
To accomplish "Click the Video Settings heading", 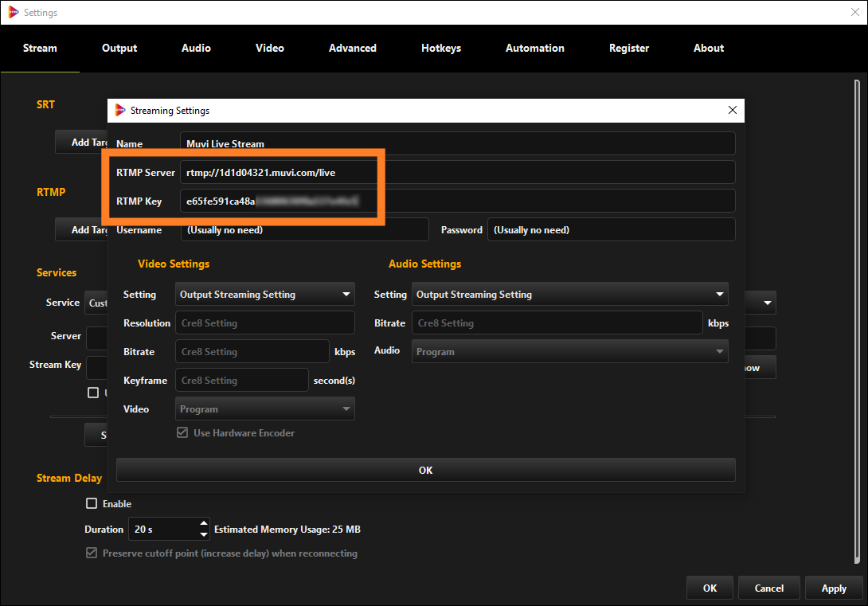I will [174, 264].
